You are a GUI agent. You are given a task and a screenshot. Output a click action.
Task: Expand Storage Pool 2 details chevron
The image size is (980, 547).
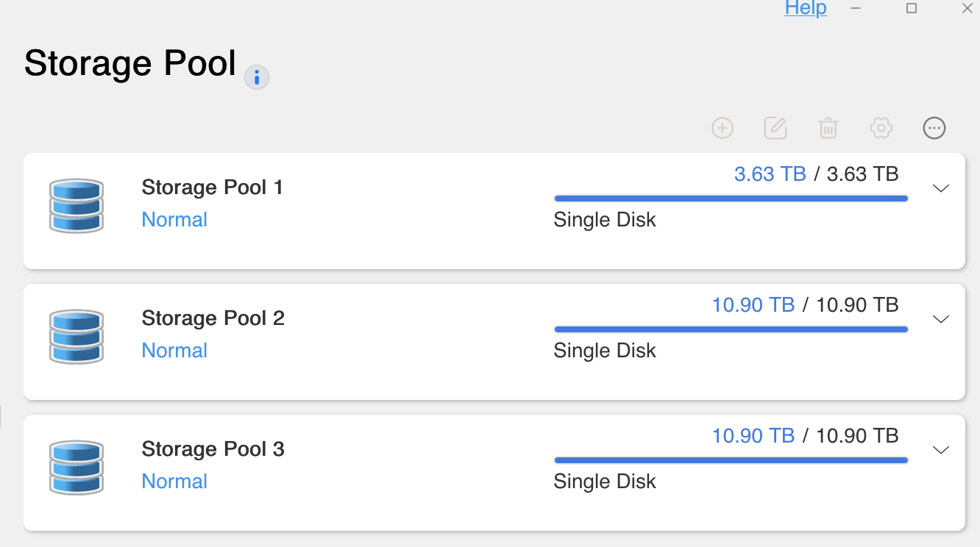coord(941,319)
